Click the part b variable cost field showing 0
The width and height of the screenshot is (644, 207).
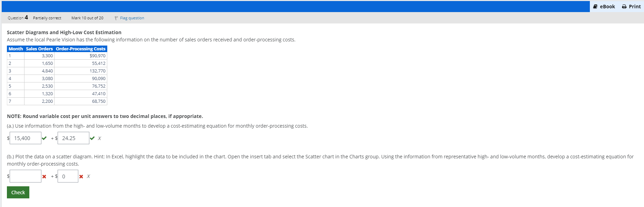pyautogui.click(x=68, y=176)
